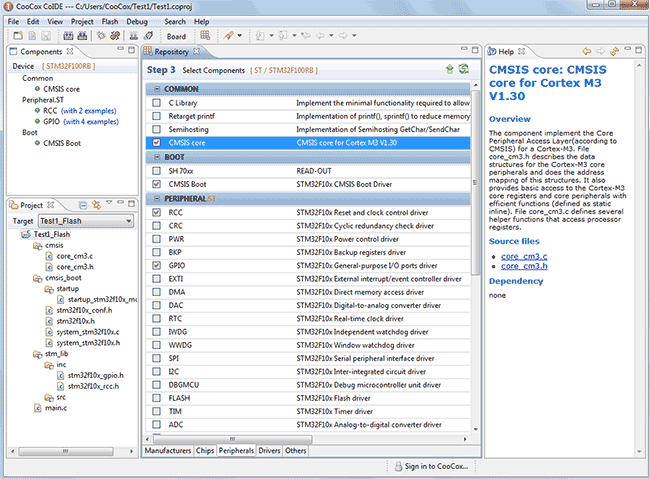Screen dimensions: 650x479
Task: Click the Repository horizontal scrollbar thumb
Action: 233,439
